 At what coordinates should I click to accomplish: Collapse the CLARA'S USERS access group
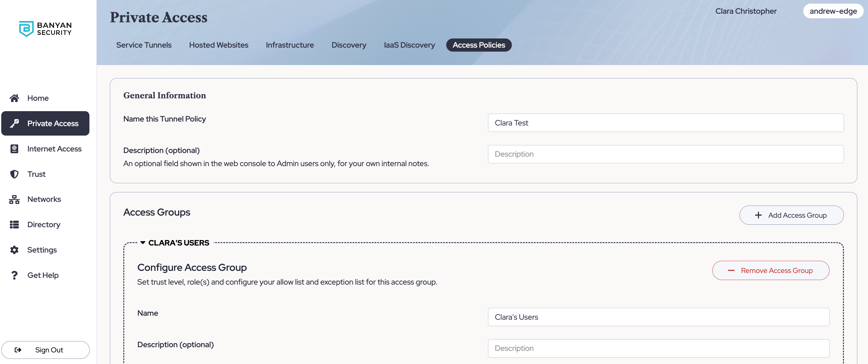pos(143,243)
